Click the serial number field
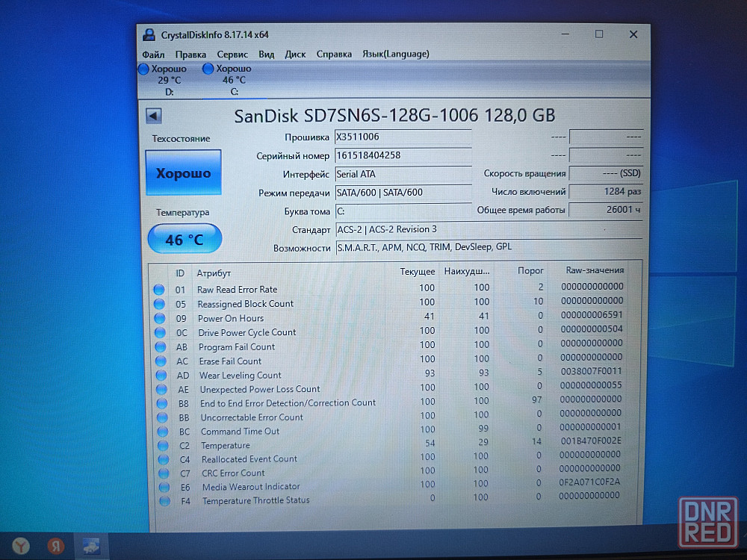 pos(402,155)
